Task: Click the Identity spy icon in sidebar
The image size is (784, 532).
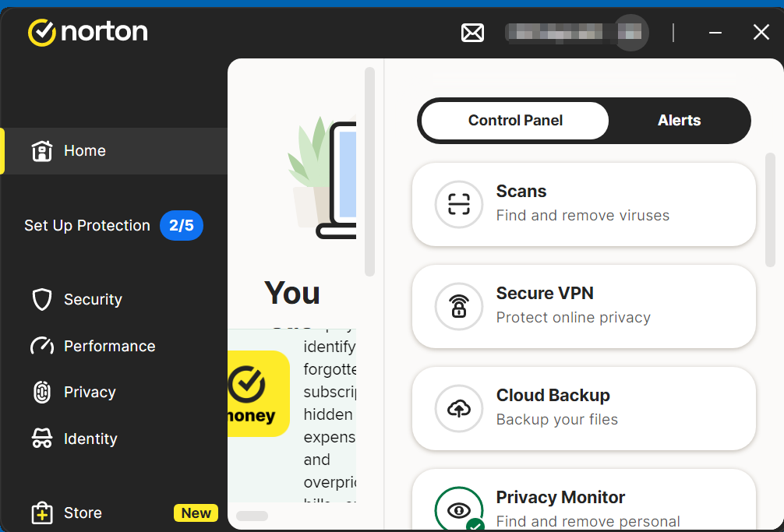Action: pyautogui.click(x=41, y=439)
